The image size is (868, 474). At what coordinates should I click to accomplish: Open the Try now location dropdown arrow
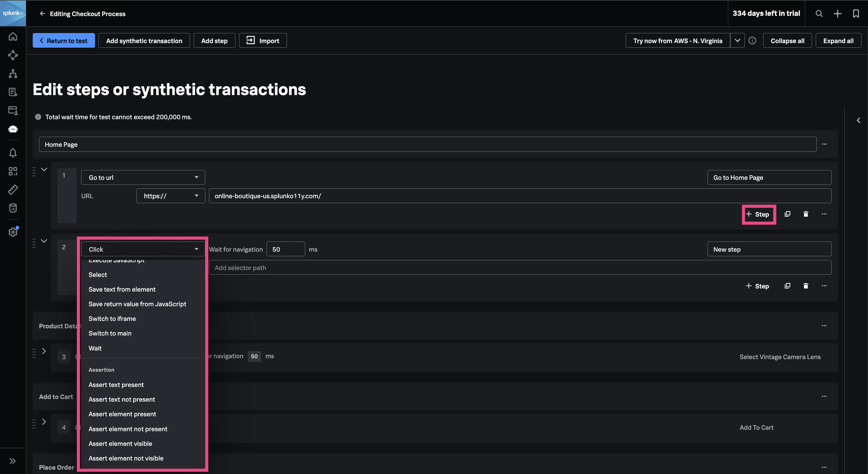[737, 41]
